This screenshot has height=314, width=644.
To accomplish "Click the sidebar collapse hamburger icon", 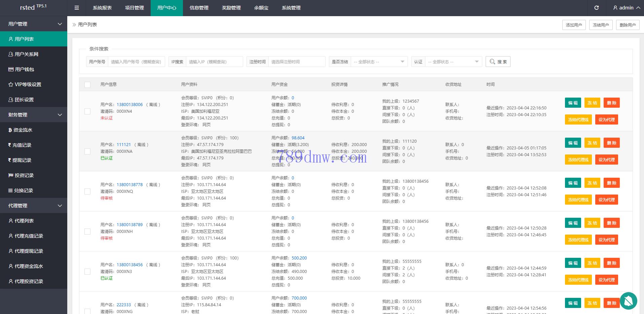I will point(77,8).
